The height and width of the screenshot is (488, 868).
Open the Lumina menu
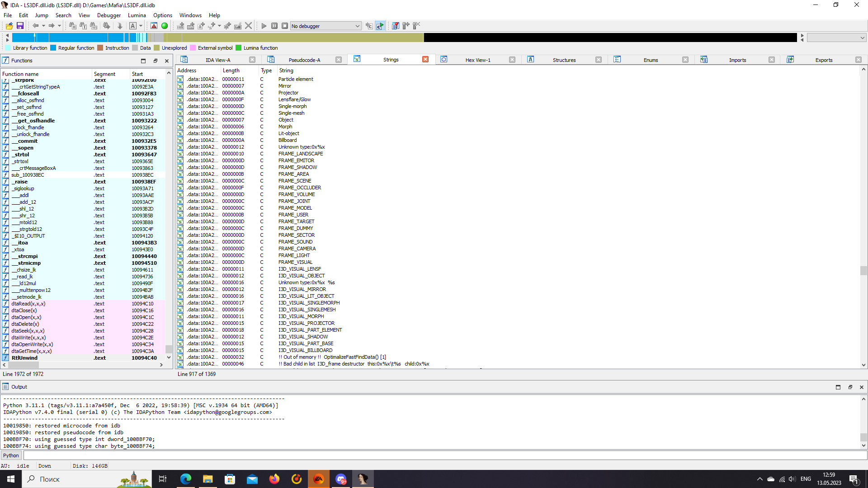[137, 15]
